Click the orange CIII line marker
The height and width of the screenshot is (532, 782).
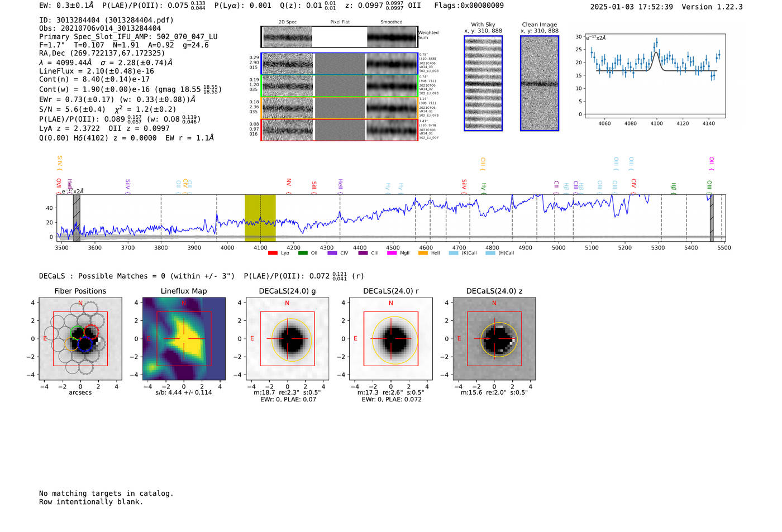(x=483, y=164)
